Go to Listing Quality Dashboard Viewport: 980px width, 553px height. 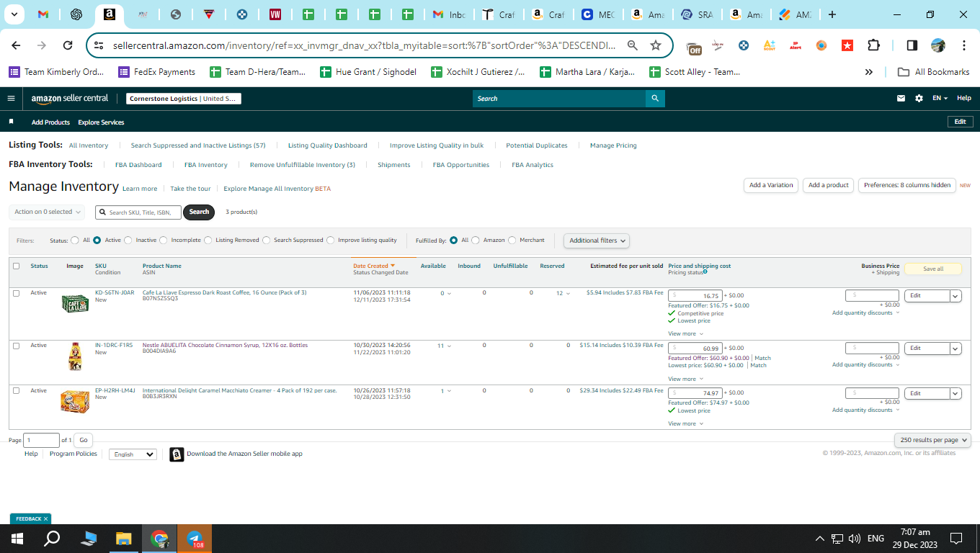pos(327,145)
